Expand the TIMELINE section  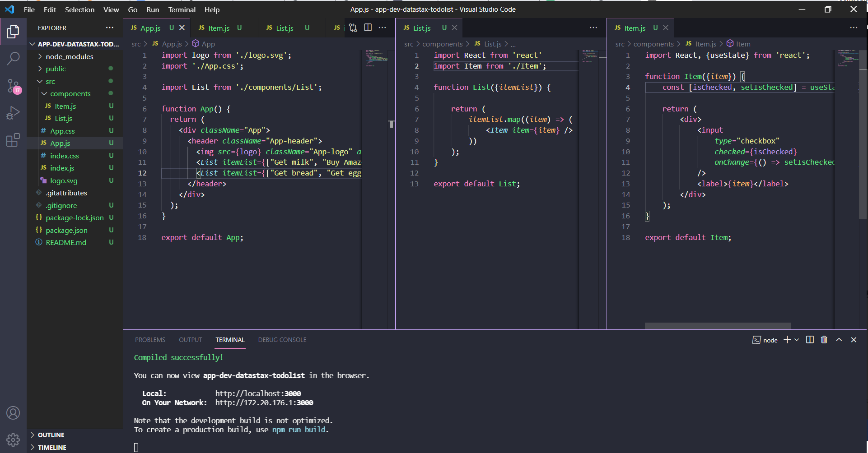tap(75, 448)
